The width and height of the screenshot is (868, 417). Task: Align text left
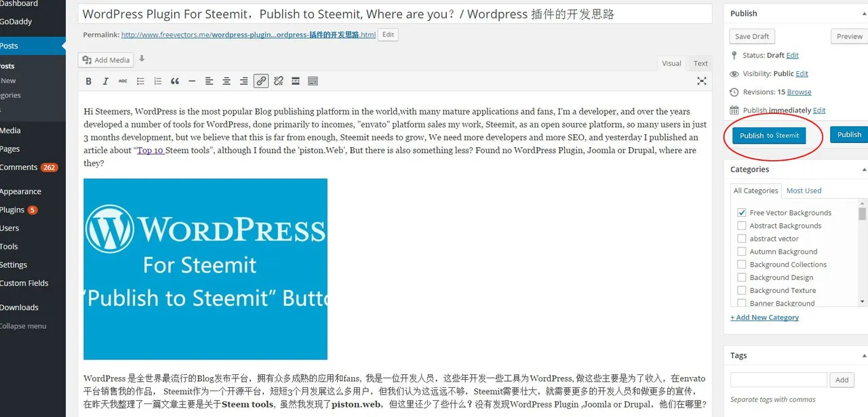pyautogui.click(x=209, y=81)
